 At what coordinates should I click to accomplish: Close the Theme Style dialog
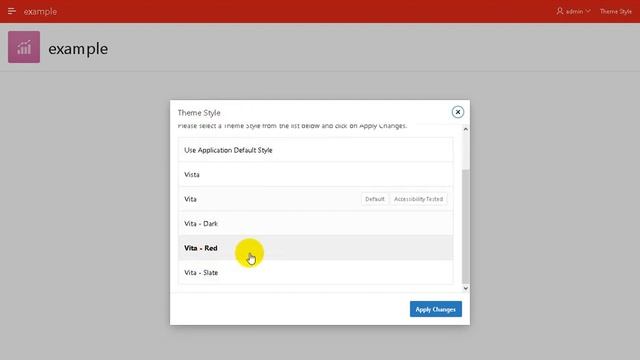coord(458,112)
